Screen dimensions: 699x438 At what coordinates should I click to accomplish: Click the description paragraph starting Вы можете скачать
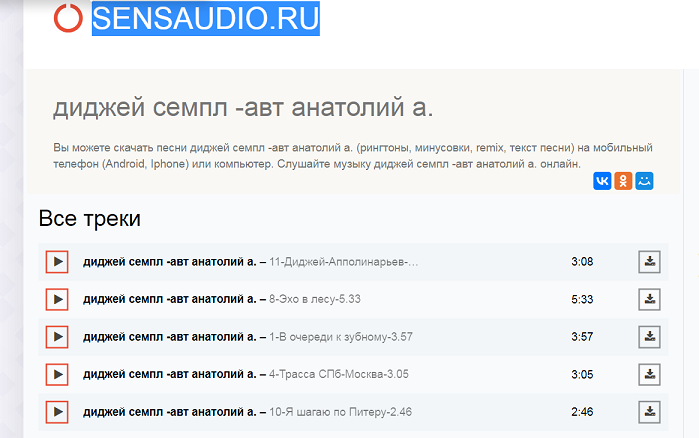point(353,156)
